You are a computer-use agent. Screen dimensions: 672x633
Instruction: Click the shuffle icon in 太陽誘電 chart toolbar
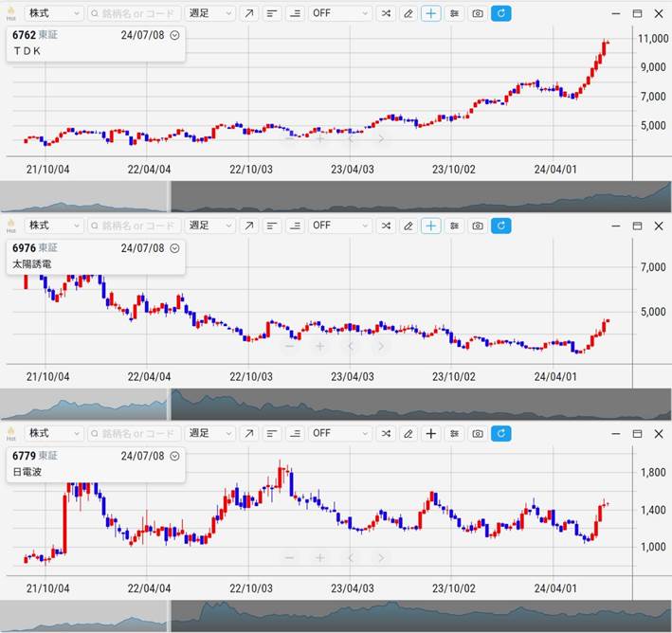[386, 226]
